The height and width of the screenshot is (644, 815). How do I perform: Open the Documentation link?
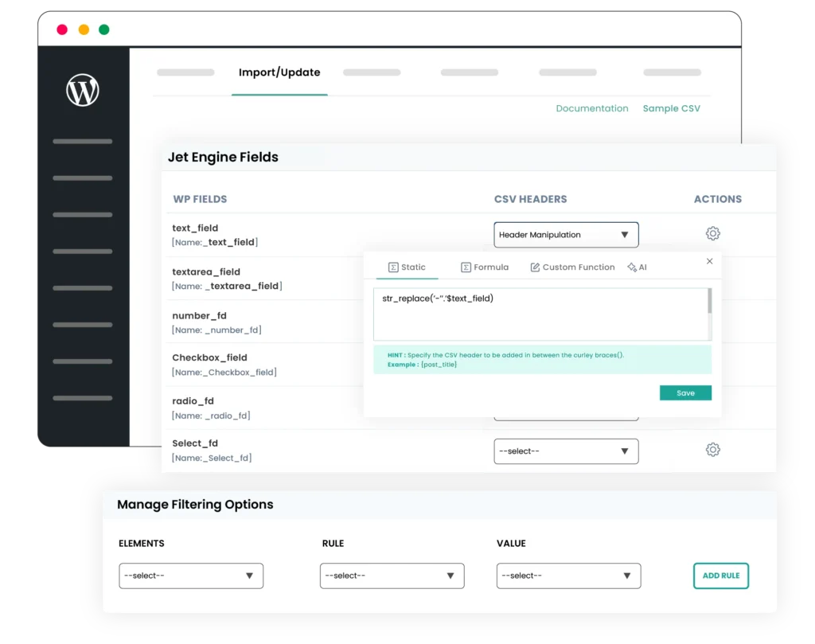pyautogui.click(x=592, y=108)
